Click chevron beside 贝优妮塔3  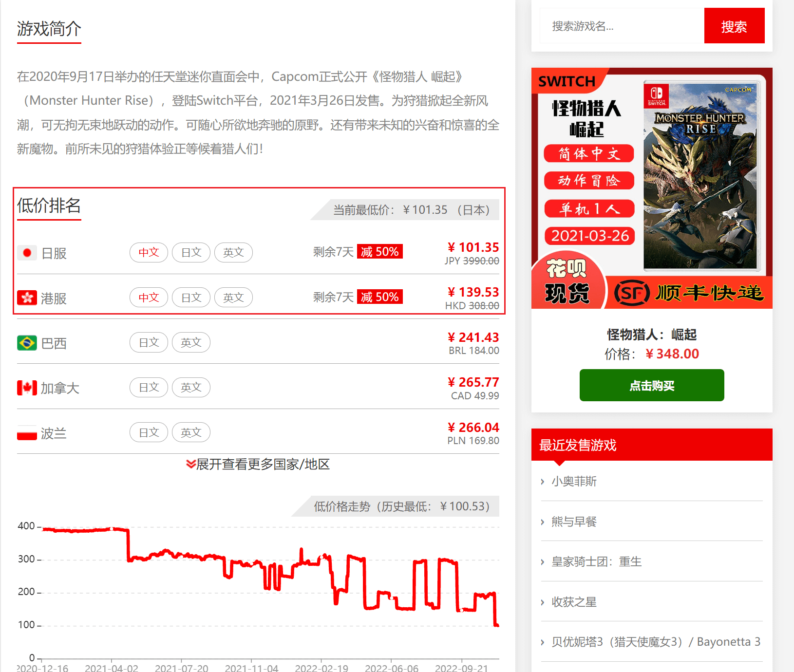[x=543, y=642]
